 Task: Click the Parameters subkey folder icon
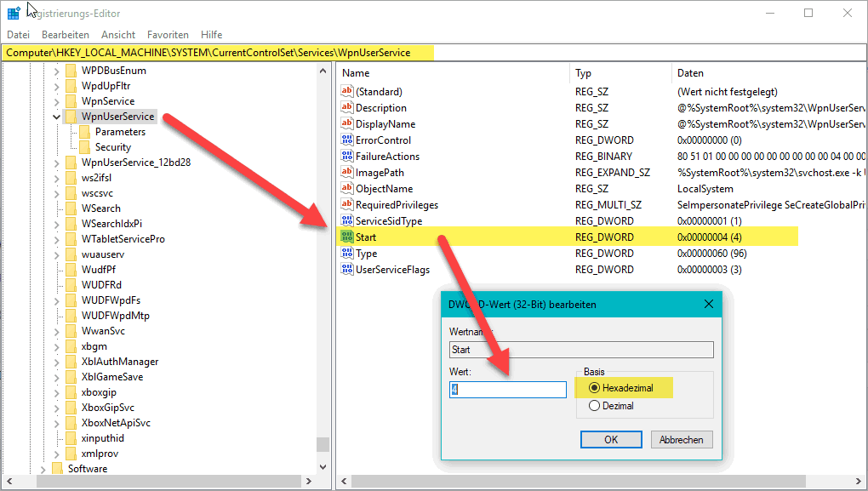click(x=85, y=132)
